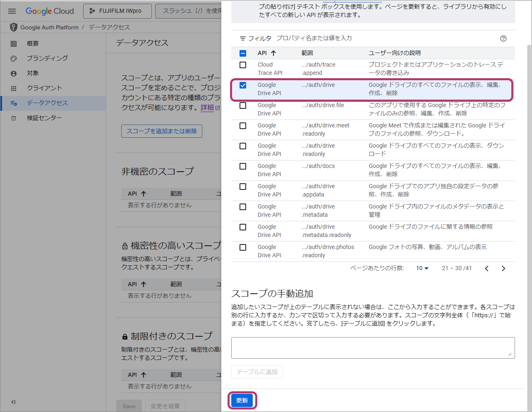532x412 pixels.
Task: Toggle the select-all header checkbox
Action: click(x=243, y=53)
